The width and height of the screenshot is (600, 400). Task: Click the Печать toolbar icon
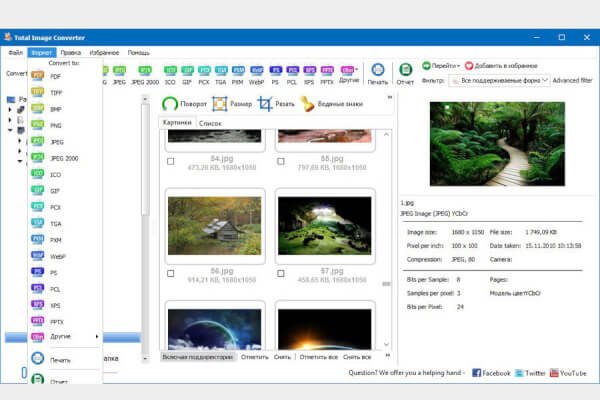tap(378, 74)
